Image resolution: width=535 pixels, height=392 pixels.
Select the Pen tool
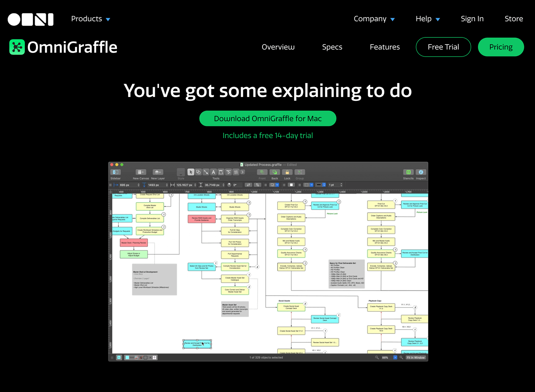pos(221,172)
